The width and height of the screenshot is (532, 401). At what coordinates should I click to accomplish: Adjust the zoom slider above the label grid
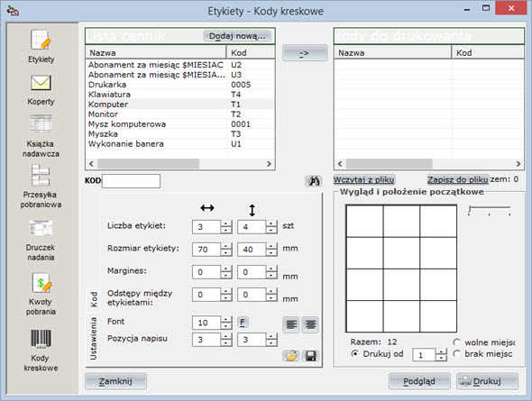(x=490, y=210)
